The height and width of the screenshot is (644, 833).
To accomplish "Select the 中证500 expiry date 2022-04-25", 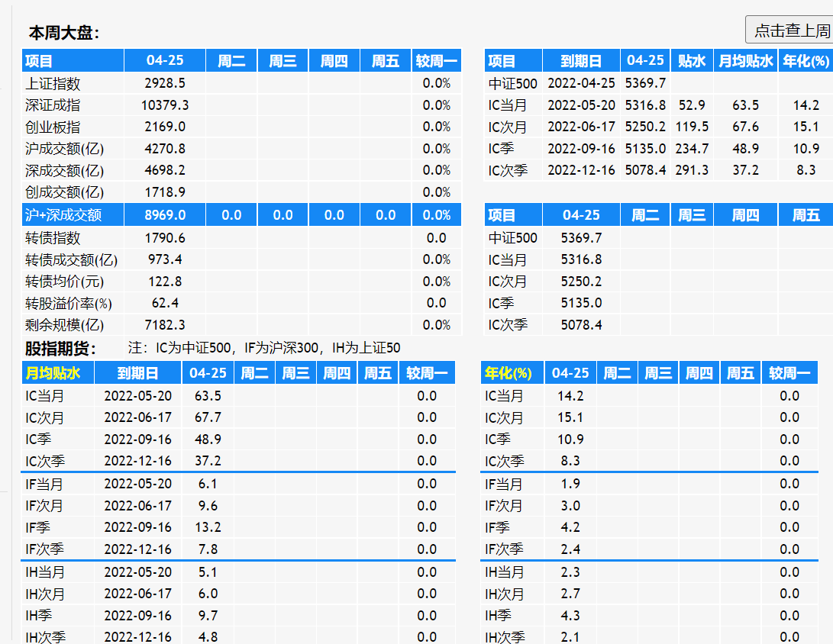I will point(581,83).
